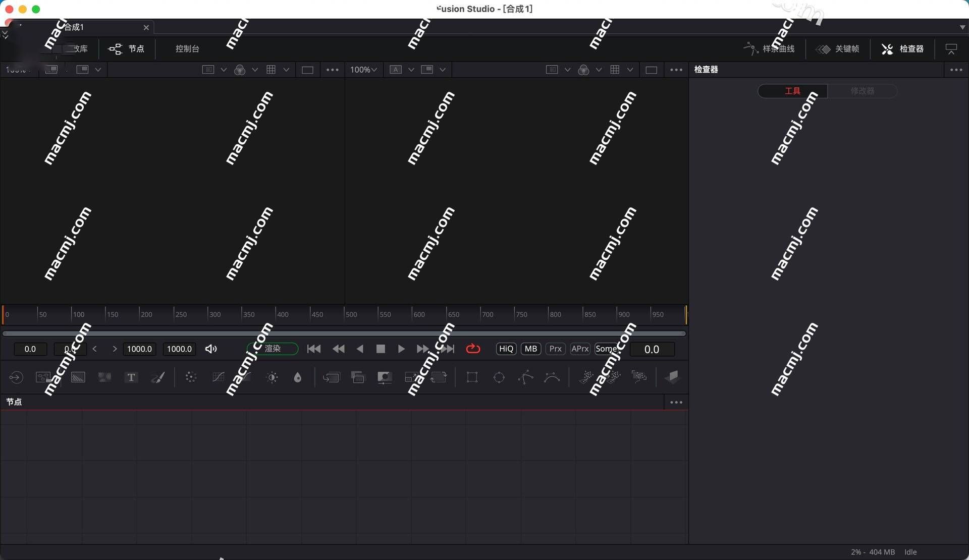The width and height of the screenshot is (969, 560).
Task: Play the composition in reverse
Action: pos(360,349)
